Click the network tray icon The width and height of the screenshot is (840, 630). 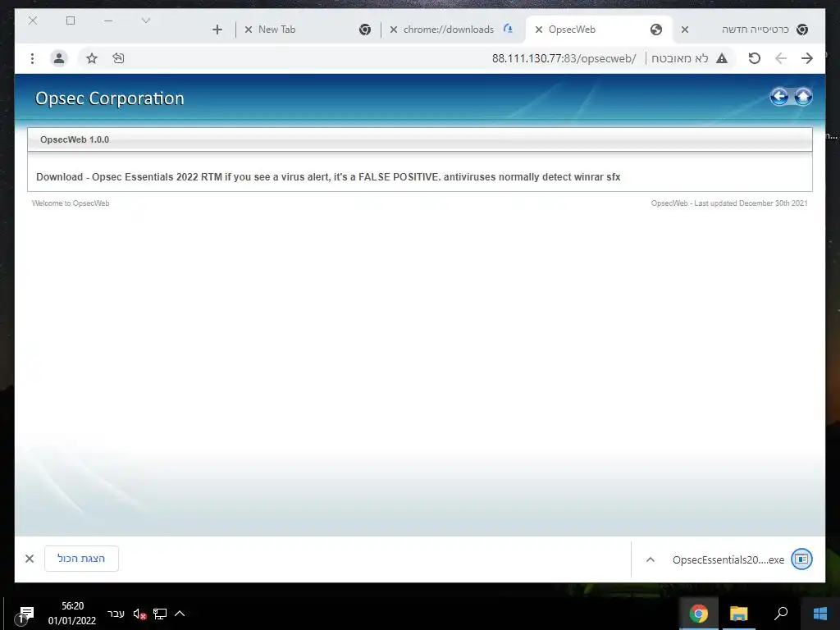coord(160,614)
